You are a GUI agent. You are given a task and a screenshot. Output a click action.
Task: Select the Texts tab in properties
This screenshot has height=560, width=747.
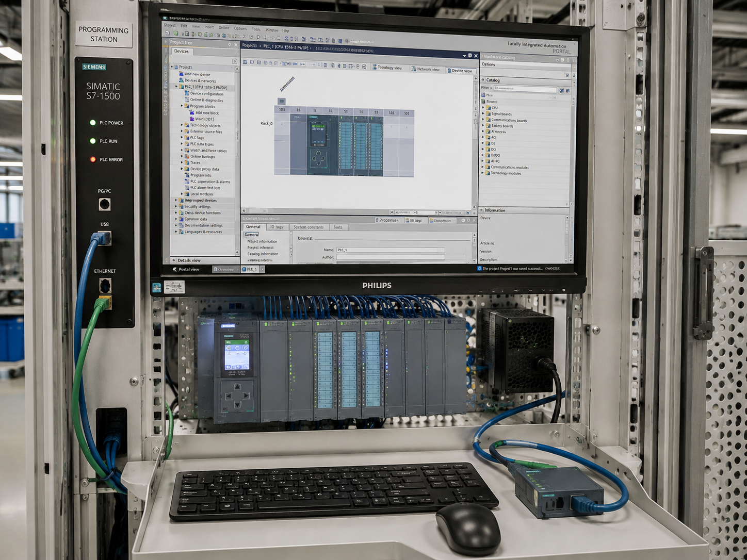click(338, 227)
